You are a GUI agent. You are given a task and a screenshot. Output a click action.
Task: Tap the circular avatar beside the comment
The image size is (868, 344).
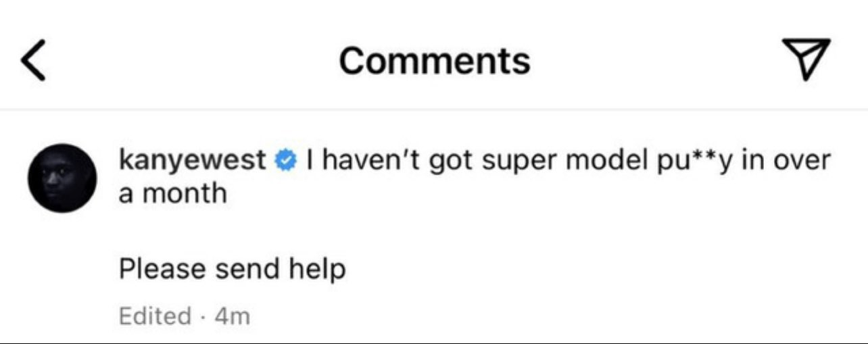62,178
